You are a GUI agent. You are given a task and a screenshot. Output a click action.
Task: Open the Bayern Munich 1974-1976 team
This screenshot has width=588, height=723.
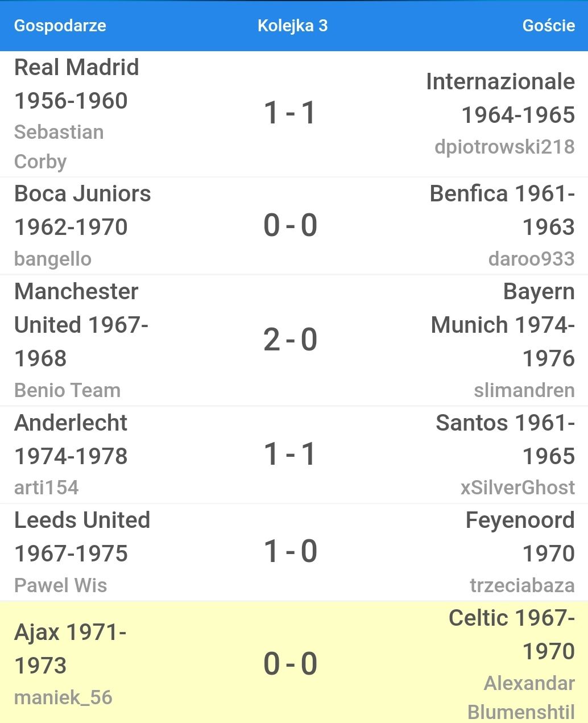coord(503,324)
